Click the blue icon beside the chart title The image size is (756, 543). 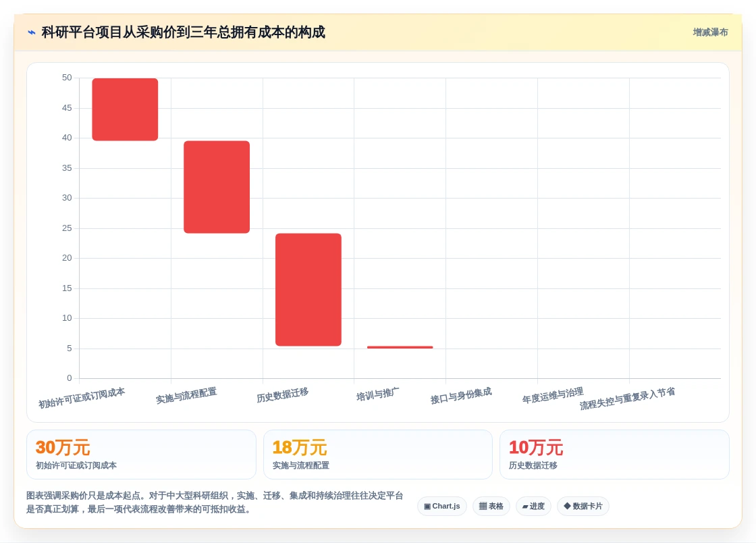[x=32, y=33]
